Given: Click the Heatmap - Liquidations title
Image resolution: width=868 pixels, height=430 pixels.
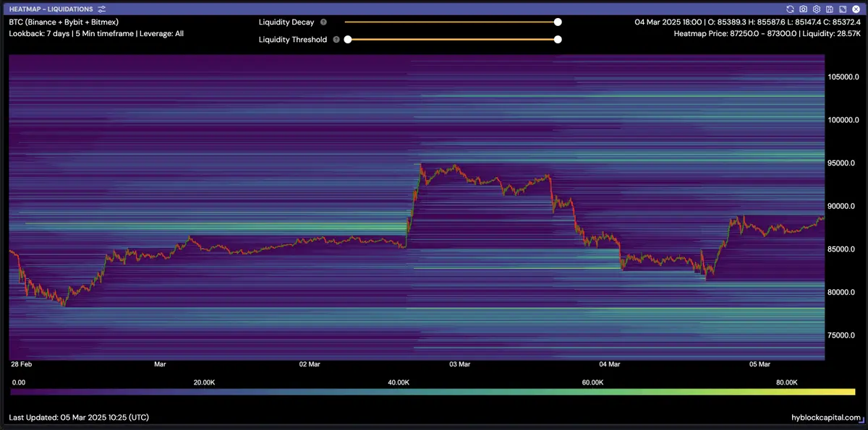Looking at the screenshot, I should (51, 9).
